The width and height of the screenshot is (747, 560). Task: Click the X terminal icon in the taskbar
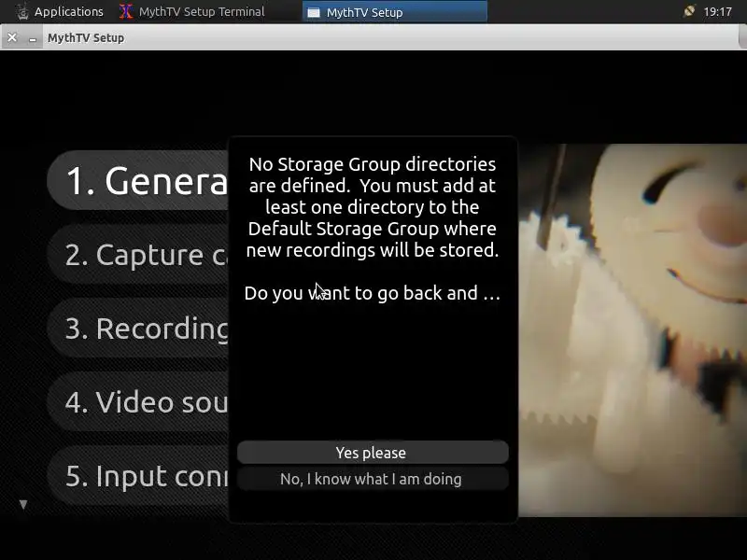click(x=126, y=11)
